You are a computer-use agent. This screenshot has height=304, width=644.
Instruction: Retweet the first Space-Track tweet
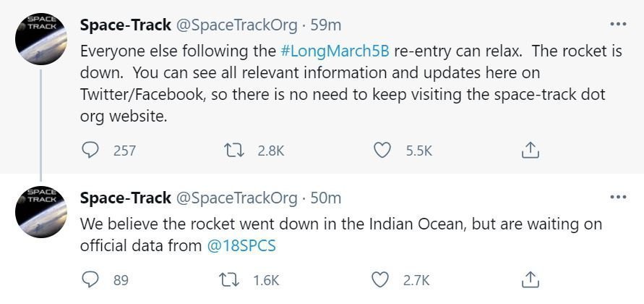(x=234, y=151)
